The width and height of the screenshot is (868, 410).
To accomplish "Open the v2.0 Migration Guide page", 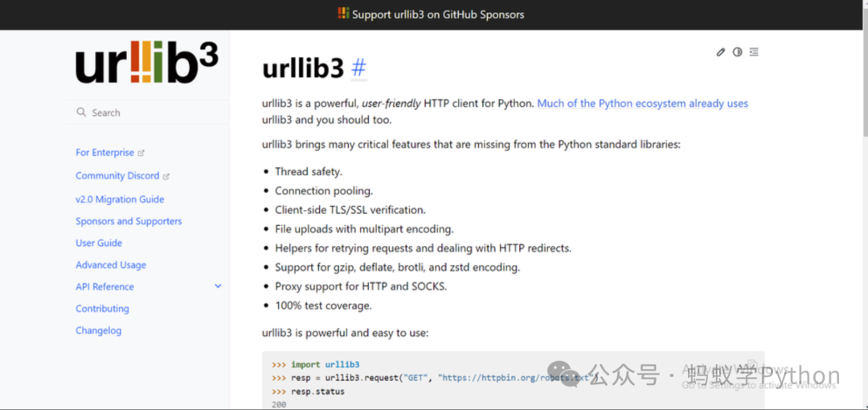I will (x=120, y=199).
